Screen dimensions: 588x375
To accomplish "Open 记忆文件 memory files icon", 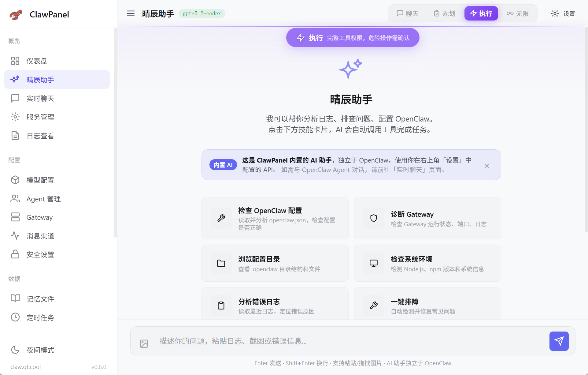I will click(x=15, y=298).
